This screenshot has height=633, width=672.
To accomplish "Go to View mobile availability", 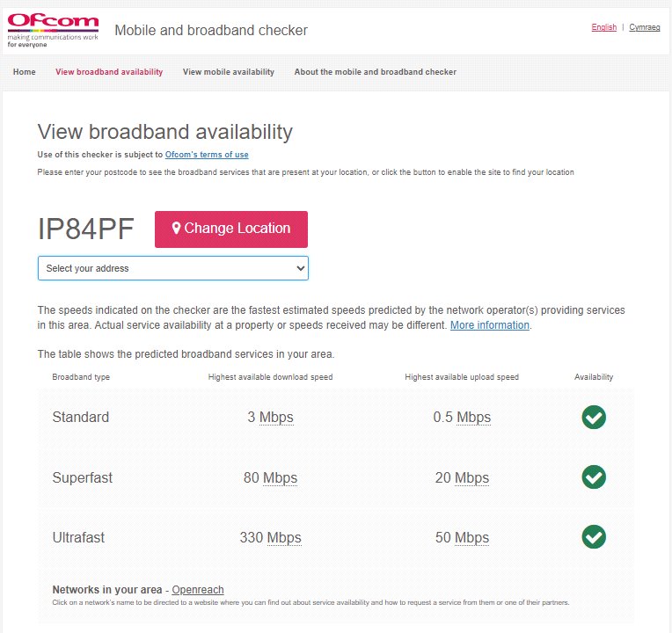I will 229,72.
